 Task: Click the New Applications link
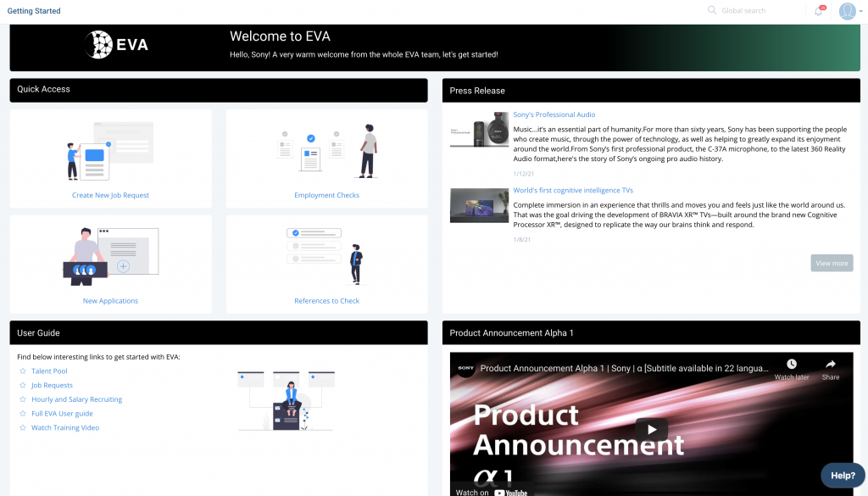tap(110, 301)
